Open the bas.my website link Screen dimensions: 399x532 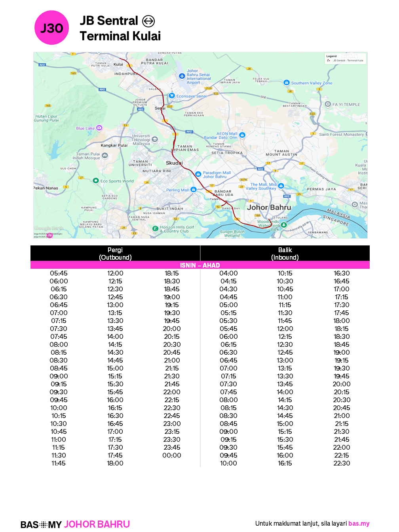click(x=359, y=523)
